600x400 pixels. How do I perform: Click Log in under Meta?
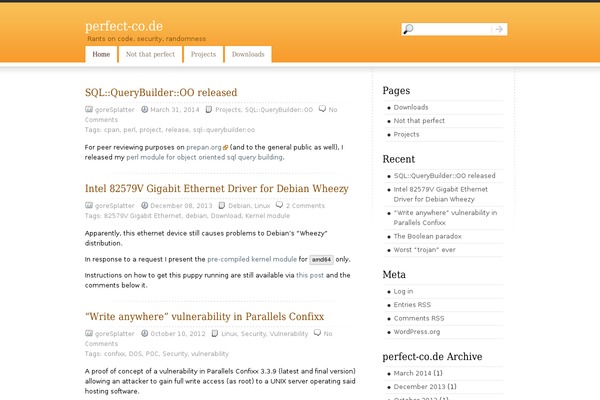click(403, 291)
